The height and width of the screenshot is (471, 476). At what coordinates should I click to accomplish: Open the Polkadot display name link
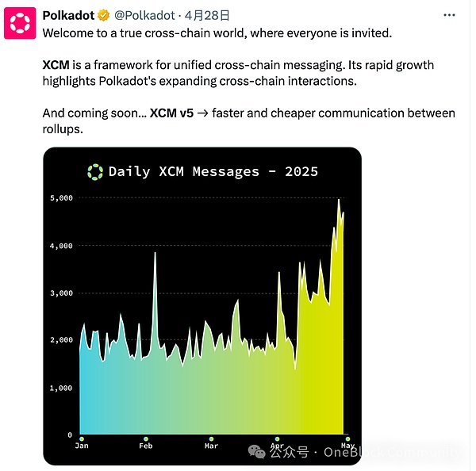68,15
